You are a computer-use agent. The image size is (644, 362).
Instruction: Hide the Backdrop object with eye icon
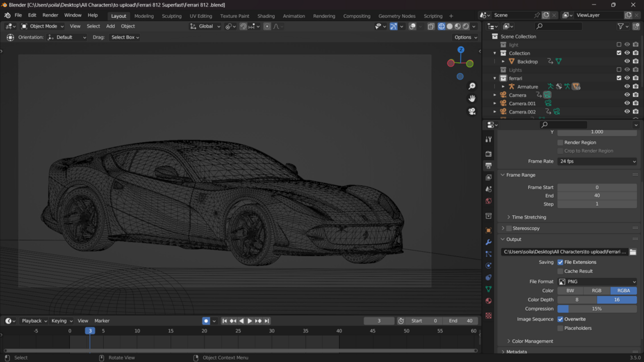point(627,62)
